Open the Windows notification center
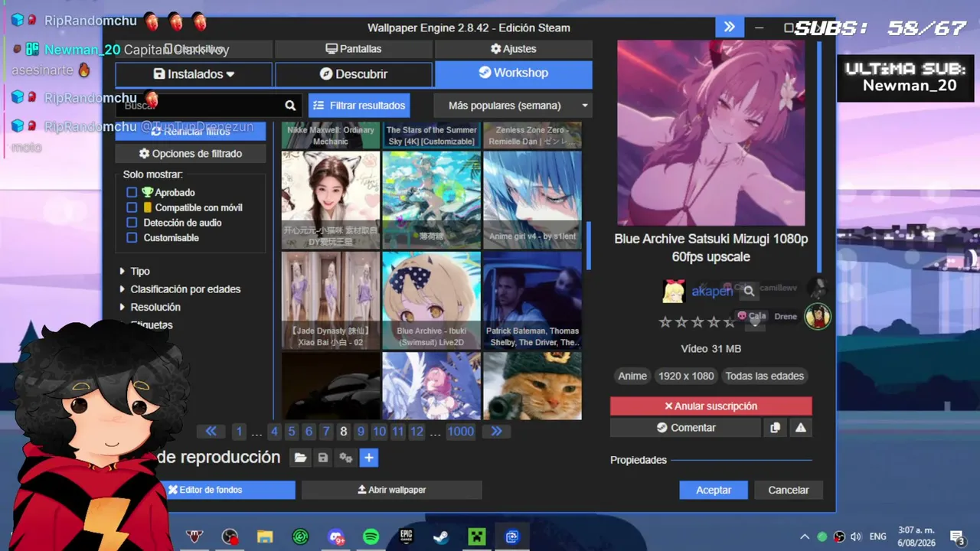The height and width of the screenshot is (551, 980). [x=957, y=536]
